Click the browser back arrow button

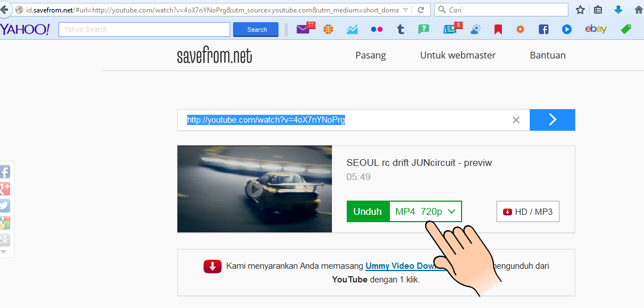tap(4, 10)
